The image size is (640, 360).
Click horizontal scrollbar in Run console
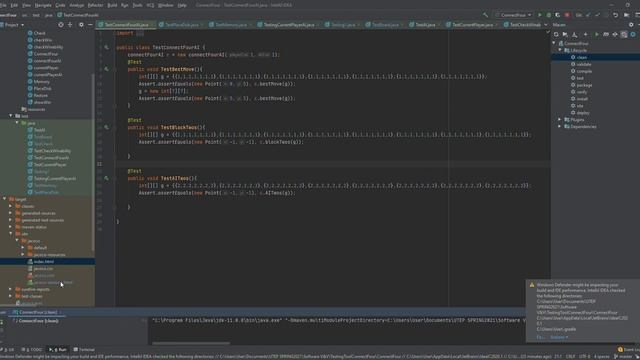click(191, 343)
